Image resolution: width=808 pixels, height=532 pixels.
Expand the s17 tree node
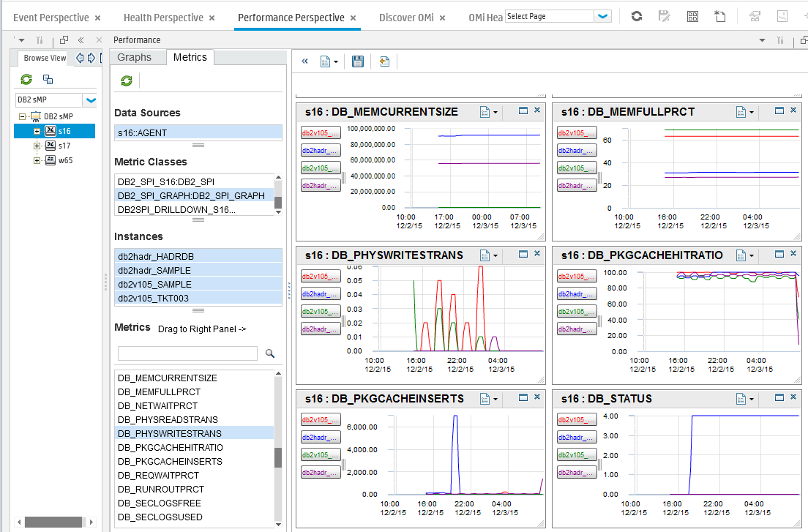pos(37,146)
